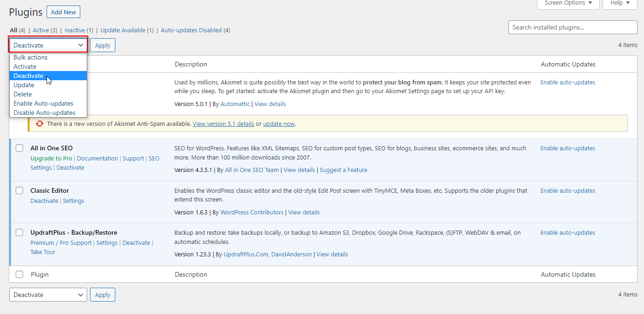Click the 'UpdraftPlus - Backup/Restore' plugin name
The image size is (644, 314).
pos(74,233)
